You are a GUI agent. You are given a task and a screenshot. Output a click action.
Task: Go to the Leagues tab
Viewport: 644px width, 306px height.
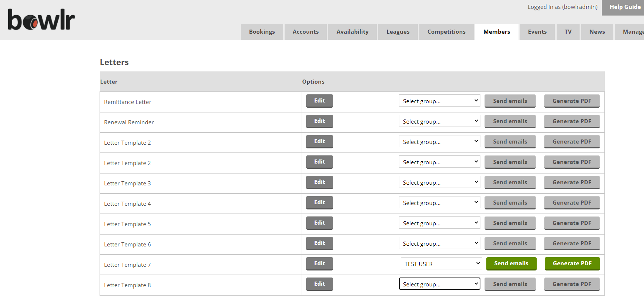(x=398, y=32)
